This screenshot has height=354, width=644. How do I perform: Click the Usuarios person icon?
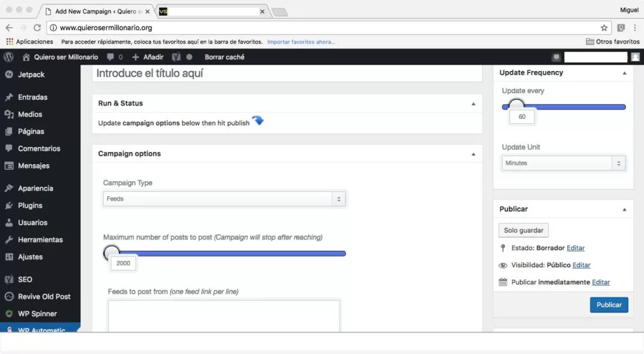[9, 223]
